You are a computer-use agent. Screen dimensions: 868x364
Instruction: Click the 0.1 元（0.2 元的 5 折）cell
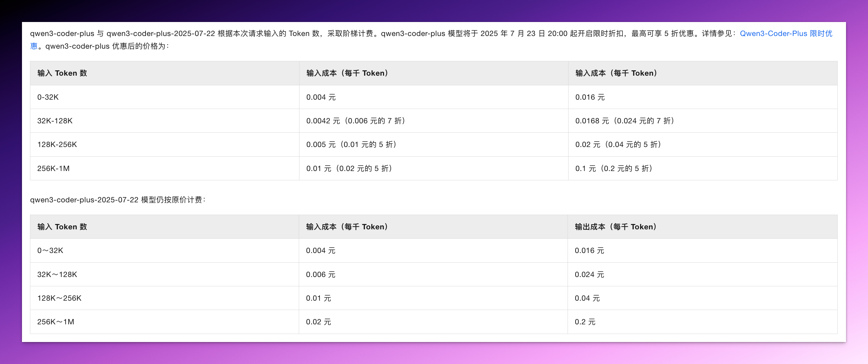coord(613,168)
